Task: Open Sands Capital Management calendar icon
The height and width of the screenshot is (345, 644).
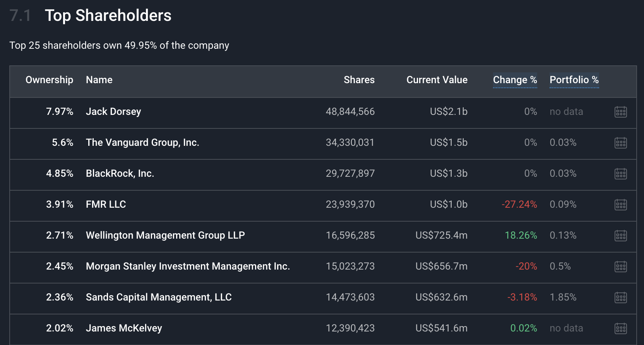Action: tap(621, 297)
